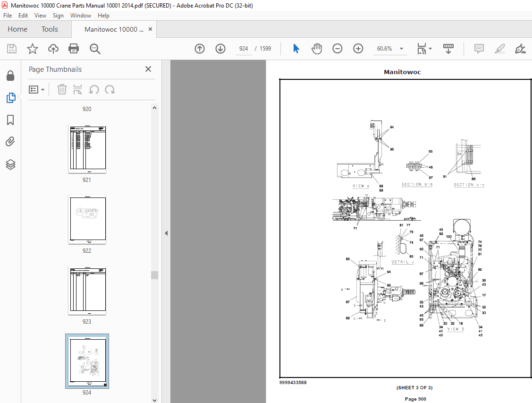The width and height of the screenshot is (532, 403).
Task: Open the zoom level dropdown
Action: point(401,49)
